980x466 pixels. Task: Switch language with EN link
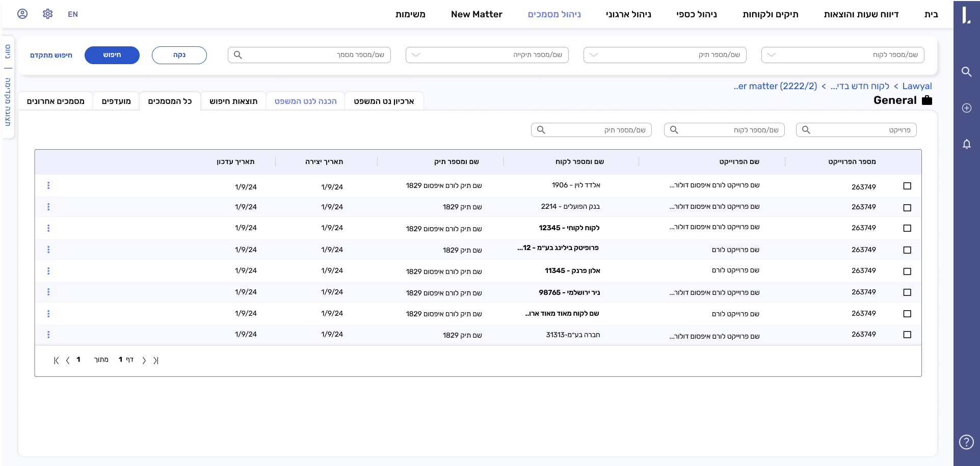pos(73,14)
